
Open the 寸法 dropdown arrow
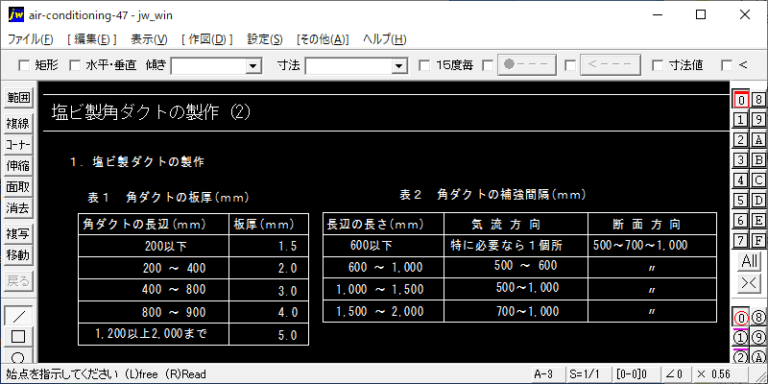point(399,66)
